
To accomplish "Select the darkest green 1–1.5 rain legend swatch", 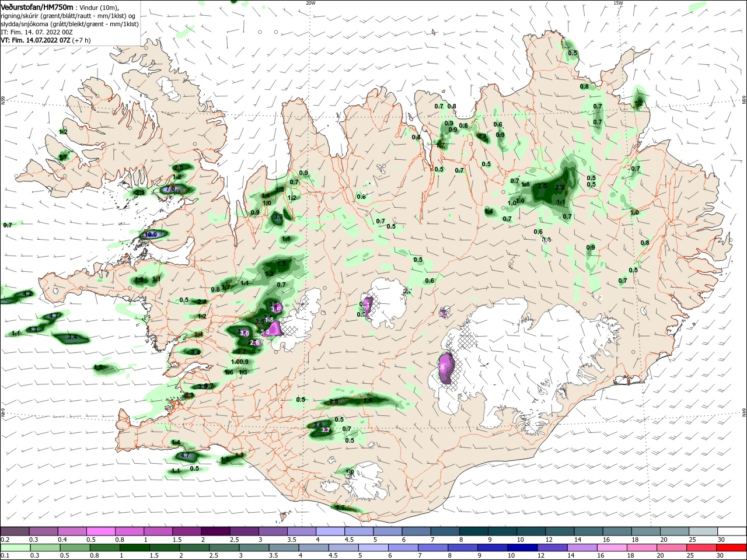I will pyautogui.click(x=134, y=548).
